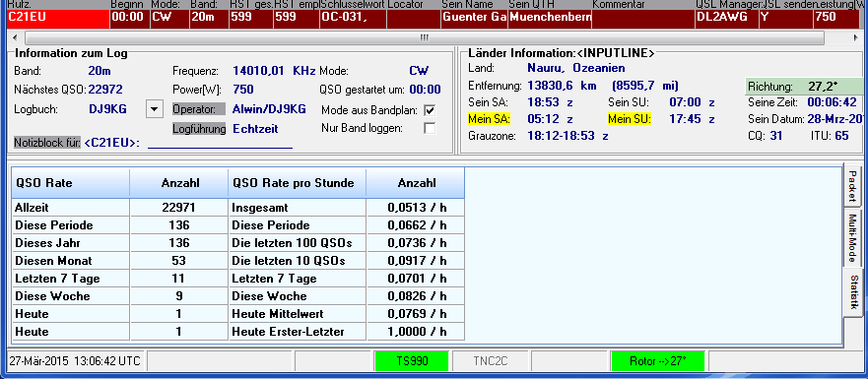Viewport: 868px width, 379px height.
Task: Click the CW mode cell in log row
Action: [x=168, y=19]
